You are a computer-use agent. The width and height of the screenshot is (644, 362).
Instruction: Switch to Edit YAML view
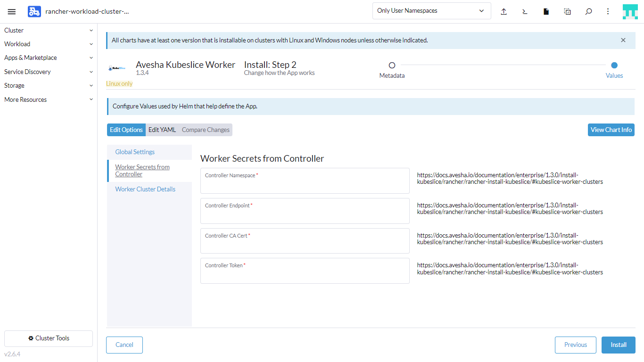pyautogui.click(x=162, y=130)
